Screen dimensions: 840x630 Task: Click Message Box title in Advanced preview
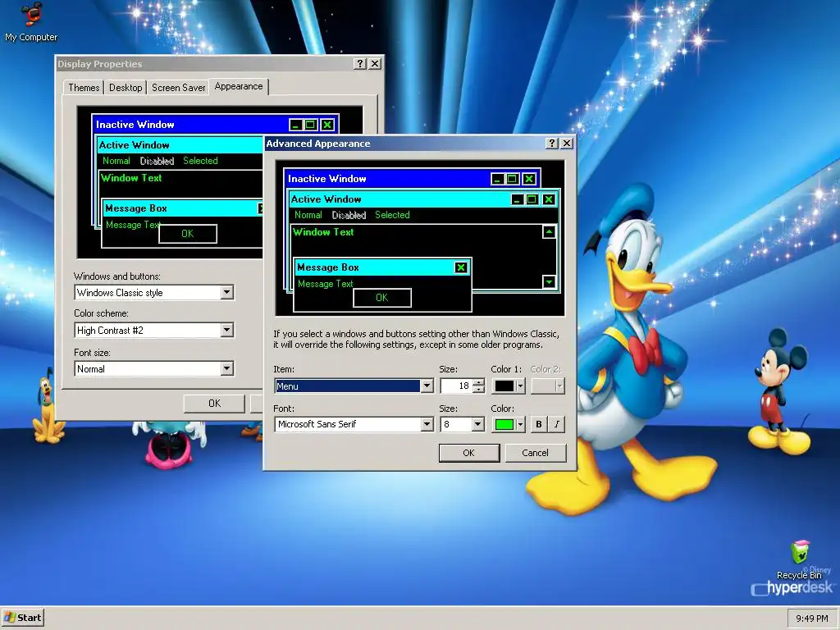pyautogui.click(x=328, y=267)
